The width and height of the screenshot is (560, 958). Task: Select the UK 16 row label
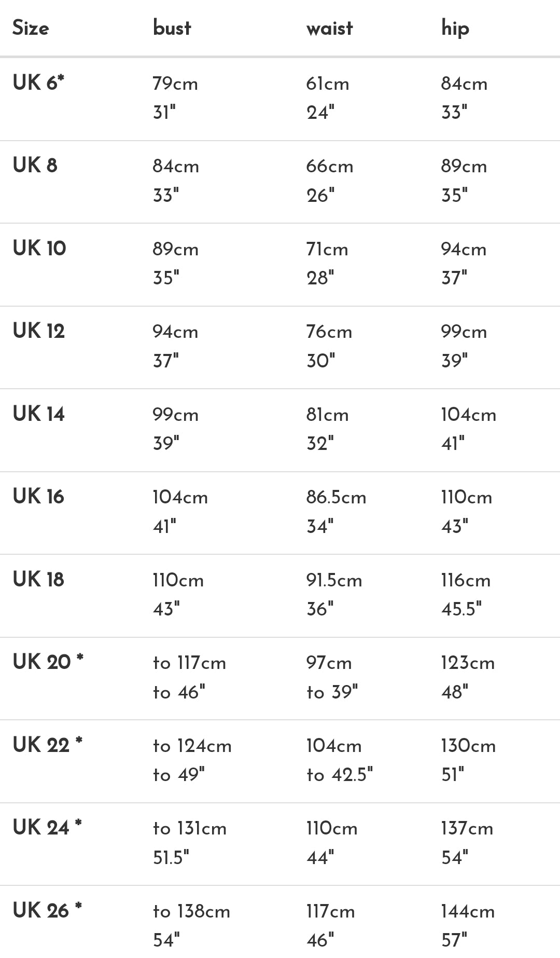(38, 497)
